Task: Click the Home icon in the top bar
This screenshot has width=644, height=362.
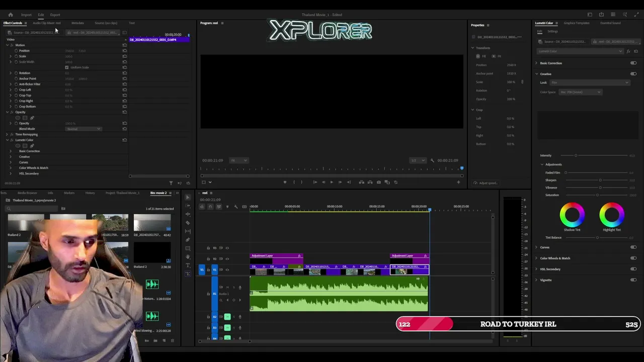Action: tap(11, 15)
